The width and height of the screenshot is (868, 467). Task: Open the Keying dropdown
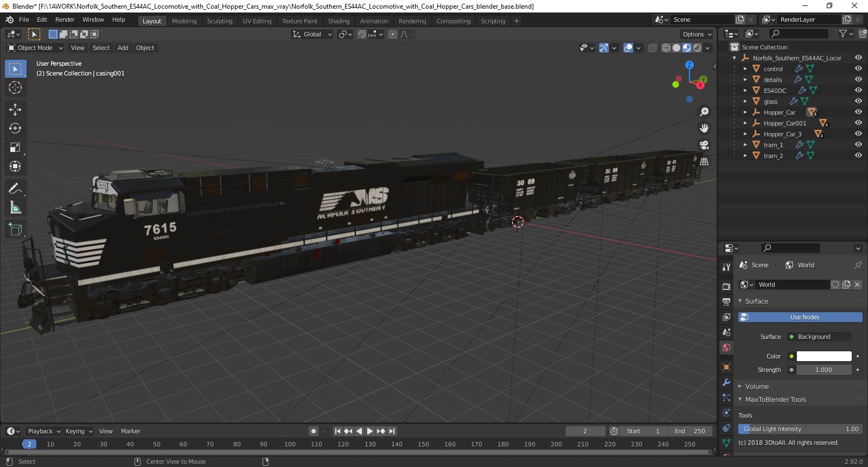[x=79, y=431]
